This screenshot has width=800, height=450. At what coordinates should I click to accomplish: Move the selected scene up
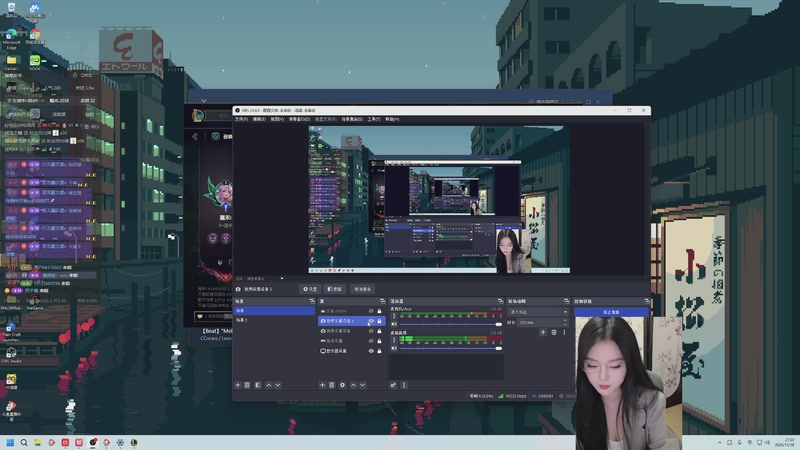coord(268,385)
